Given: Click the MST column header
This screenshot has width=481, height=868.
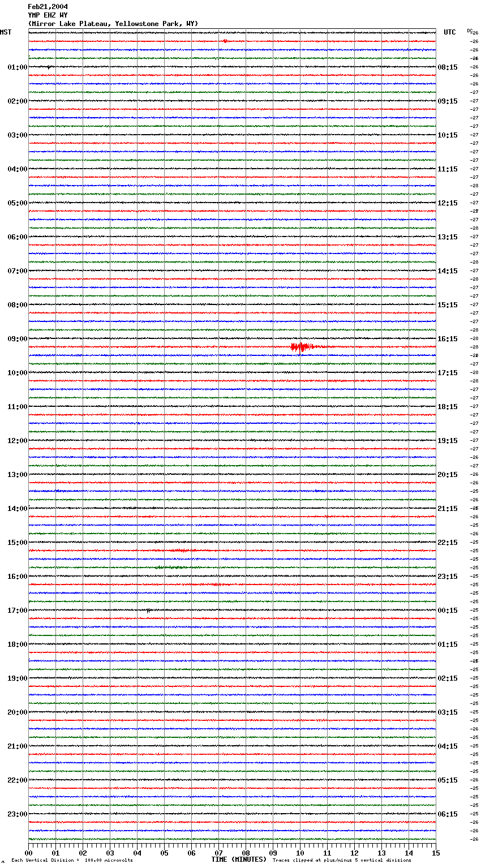Looking at the screenshot, I should point(6,32).
